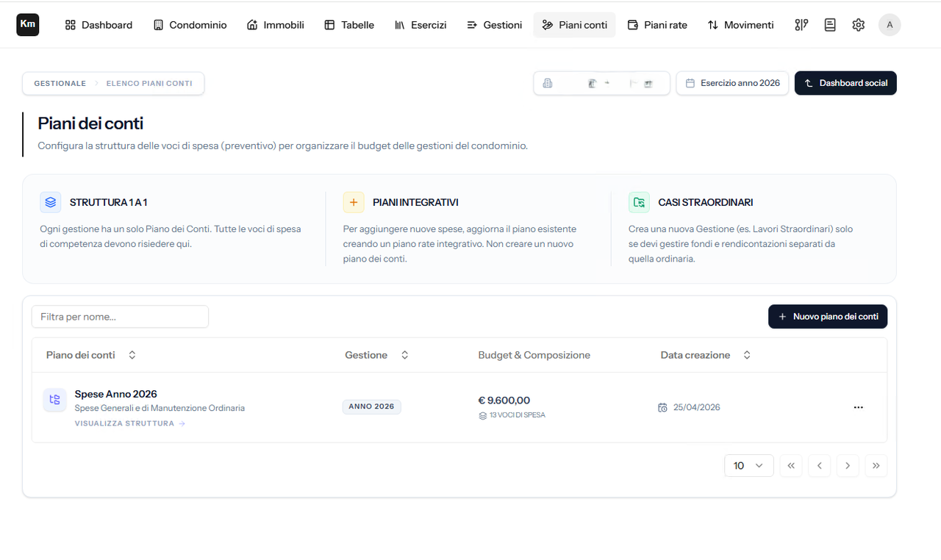Image resolution: width=941 pixels, height=560 pixels.
Task: Click the Spese Anno 2026 structure icon
Action: click(54, 400)
